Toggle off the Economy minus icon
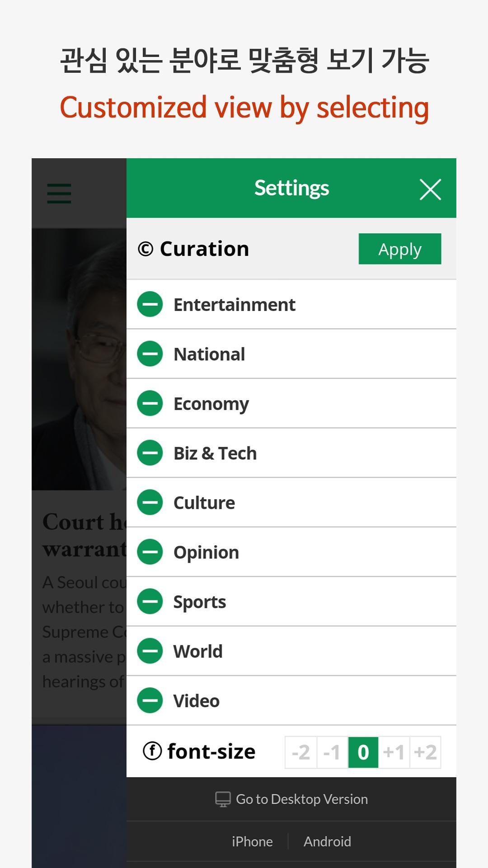Image resolution: width=488 pixels, height=868 pixels. pyautogui.click(x=150, y=403)
